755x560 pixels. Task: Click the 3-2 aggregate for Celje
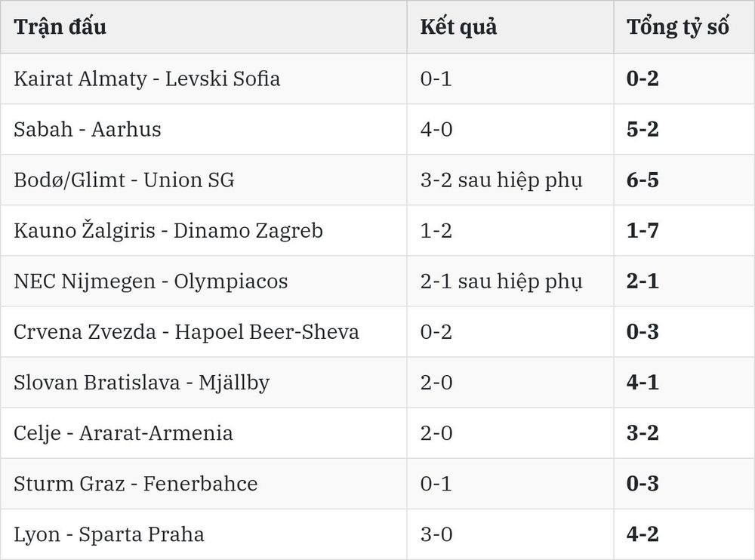(x=643, y=433)
